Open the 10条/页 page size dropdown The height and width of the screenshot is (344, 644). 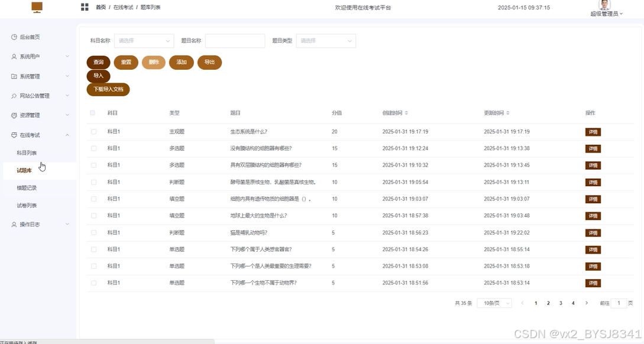tap(494, 303)
